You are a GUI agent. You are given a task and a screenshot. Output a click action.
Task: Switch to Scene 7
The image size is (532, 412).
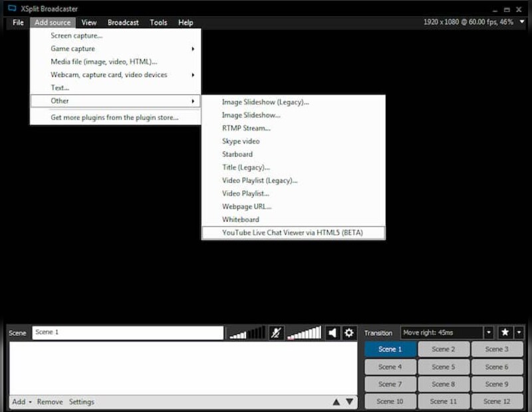pyautogui.click(x=390, y=384)
